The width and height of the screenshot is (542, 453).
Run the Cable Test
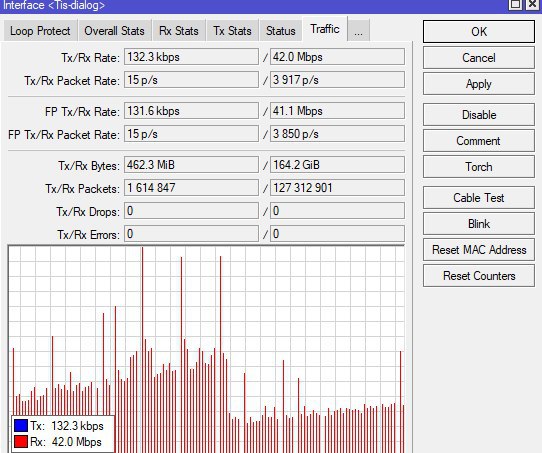479,198
